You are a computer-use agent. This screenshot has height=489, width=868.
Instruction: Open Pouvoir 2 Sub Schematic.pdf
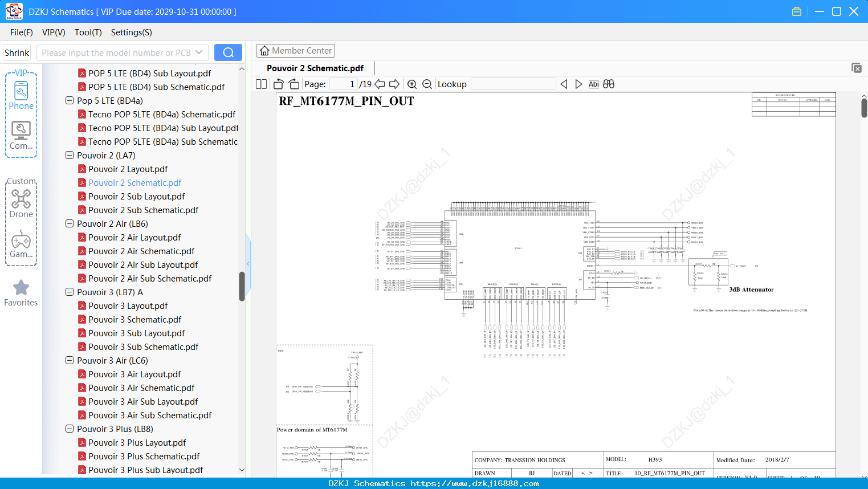point(143,210)
